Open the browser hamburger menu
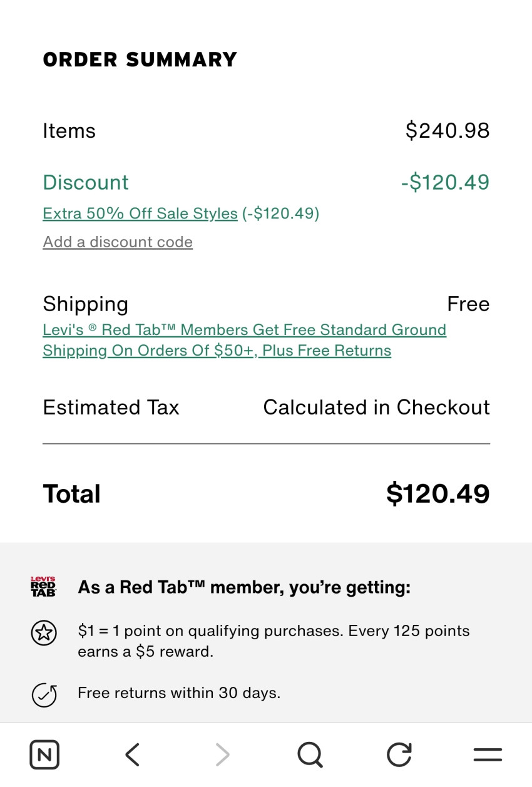 click(488, 754)
